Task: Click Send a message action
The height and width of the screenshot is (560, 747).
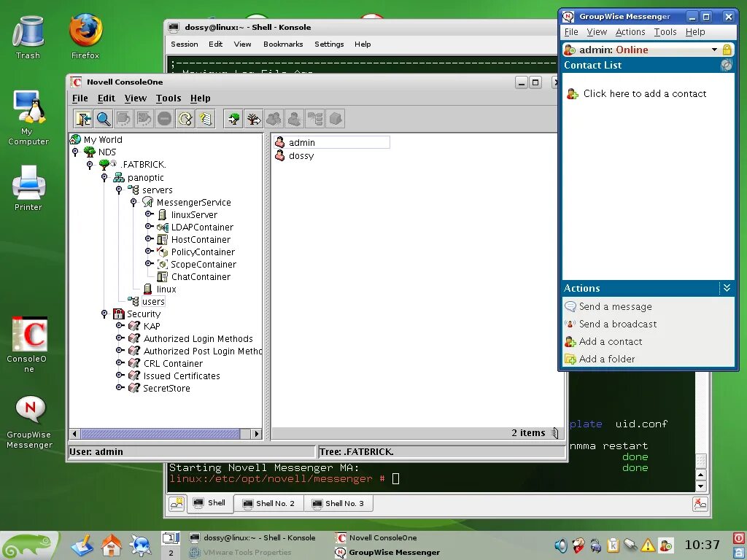Action: coord(615,307)
